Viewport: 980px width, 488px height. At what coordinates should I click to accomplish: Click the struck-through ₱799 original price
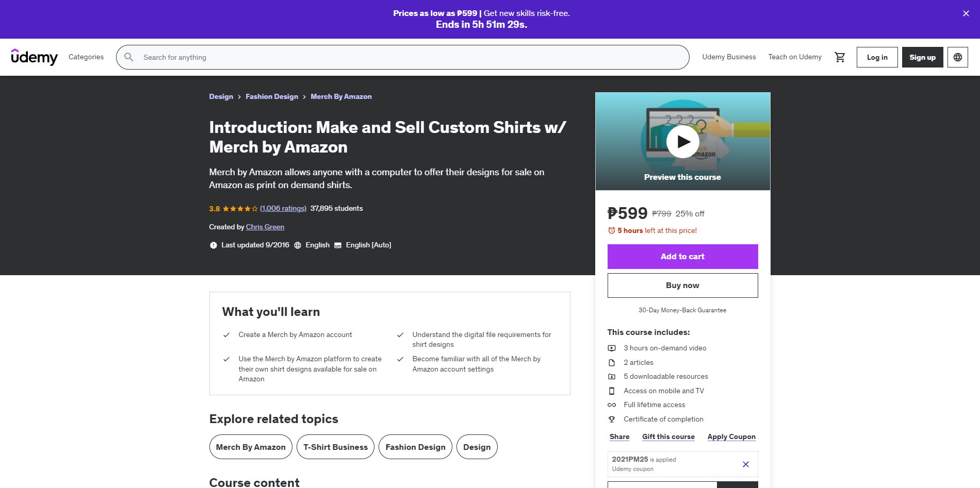[662, 213]
